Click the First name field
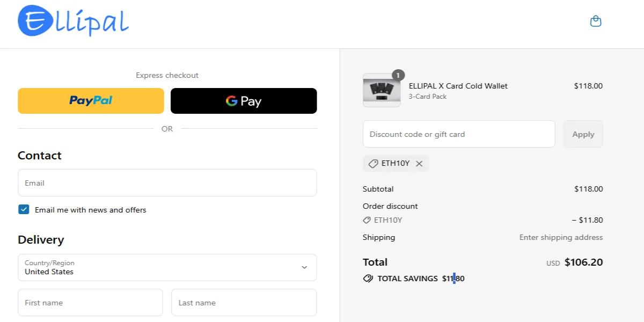This screenshot has width=644, height=322. [90, 302]
